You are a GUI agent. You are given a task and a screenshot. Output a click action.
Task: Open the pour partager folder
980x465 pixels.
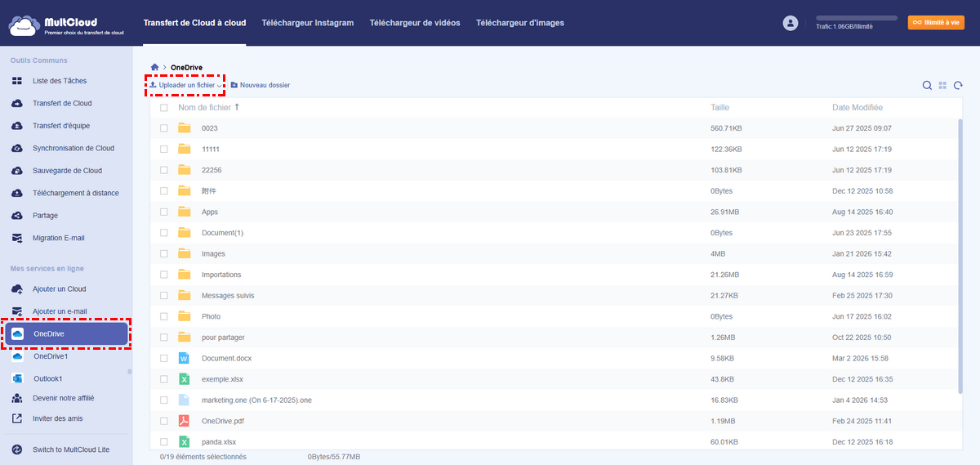coord(223,338)
